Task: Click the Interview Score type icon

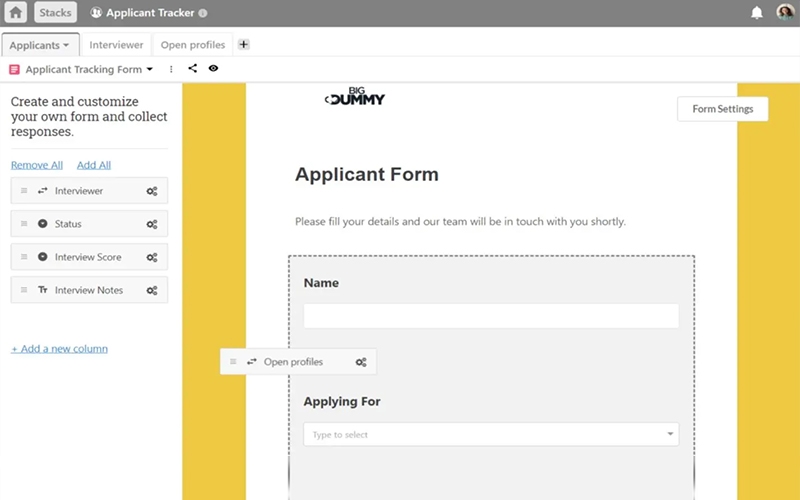Action: pos(42,257)
